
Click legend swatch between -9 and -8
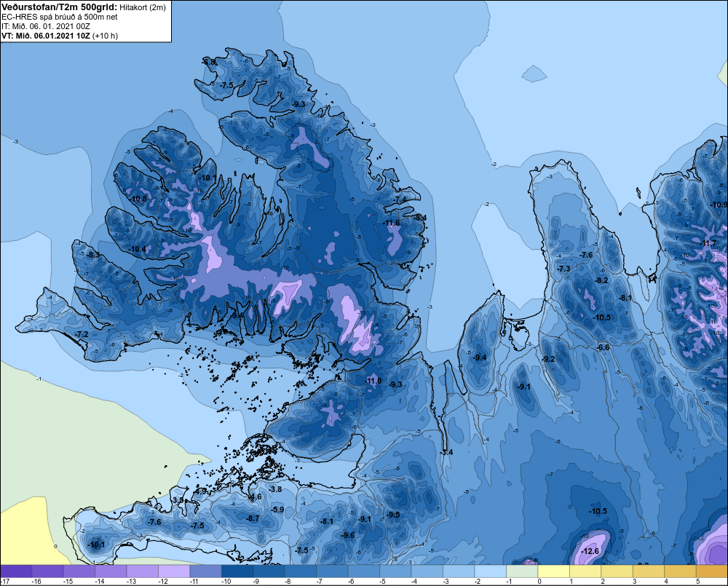click(x=269, y=571)
